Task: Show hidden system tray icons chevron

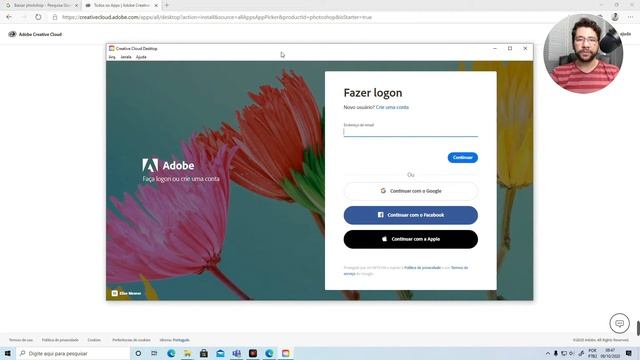Action: coord(548,353)
